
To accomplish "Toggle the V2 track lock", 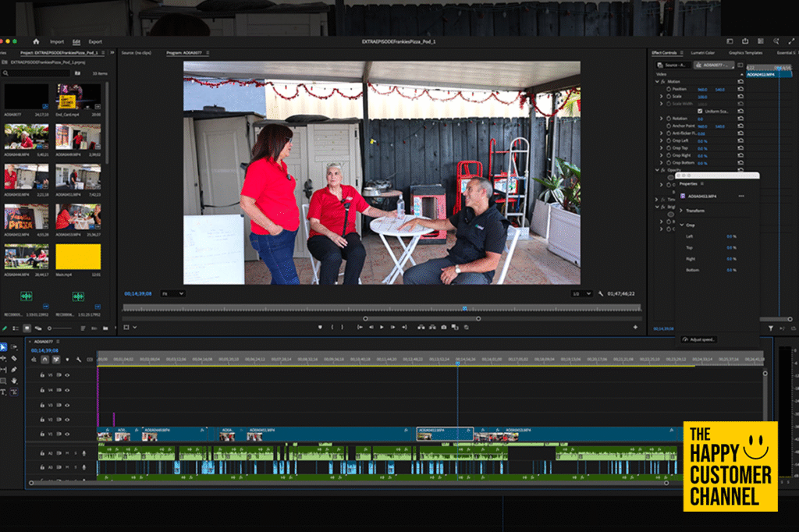I will (42, 420).
